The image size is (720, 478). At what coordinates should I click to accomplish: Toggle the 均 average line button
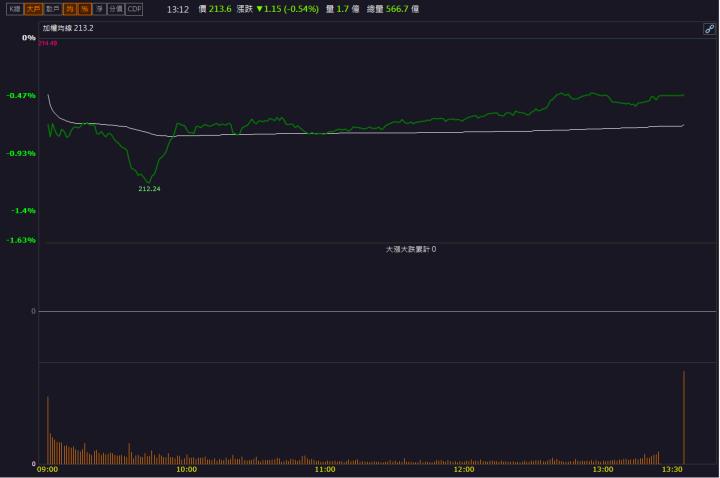click(x=70, y=9)
